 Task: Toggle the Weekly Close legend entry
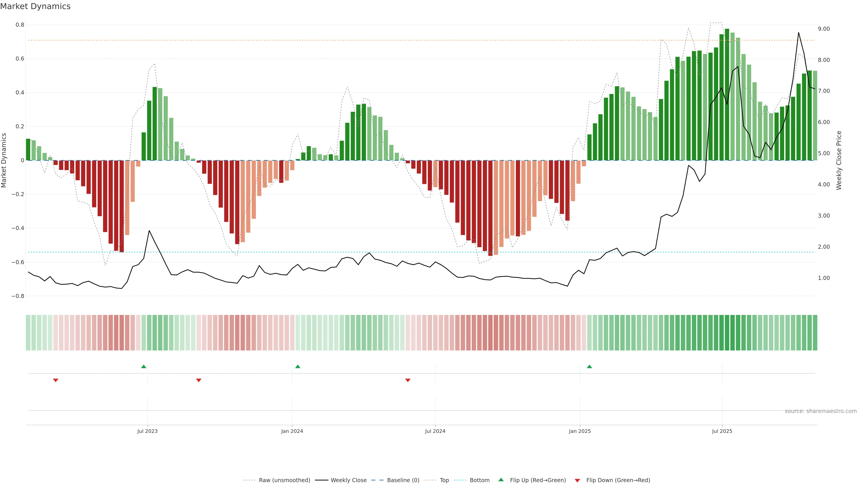348,480
